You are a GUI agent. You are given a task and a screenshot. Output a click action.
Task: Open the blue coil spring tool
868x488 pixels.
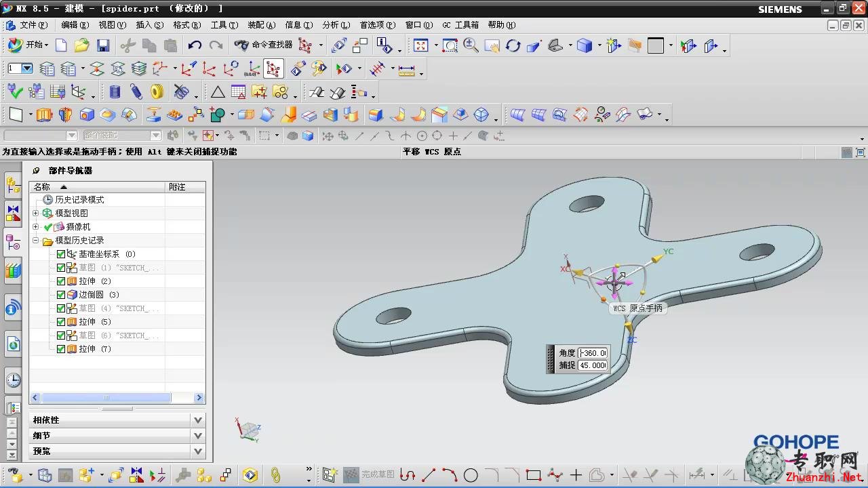point(115,91)
